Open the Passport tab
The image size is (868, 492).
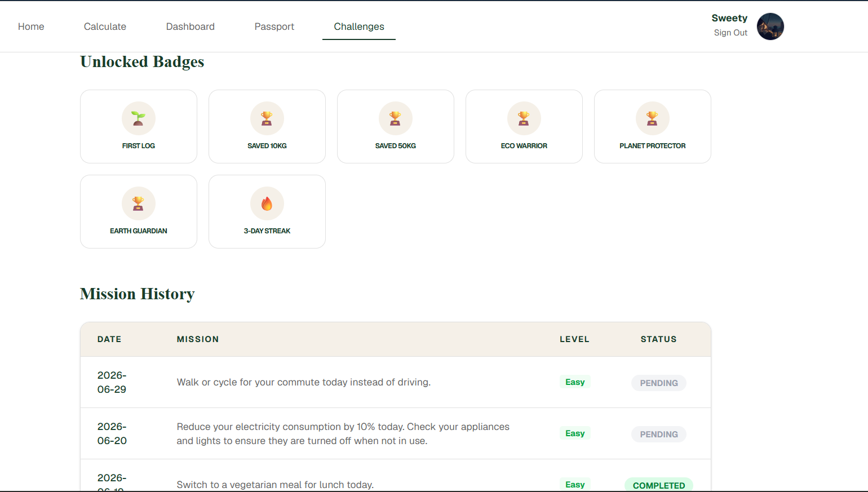(x=274, y=26)
